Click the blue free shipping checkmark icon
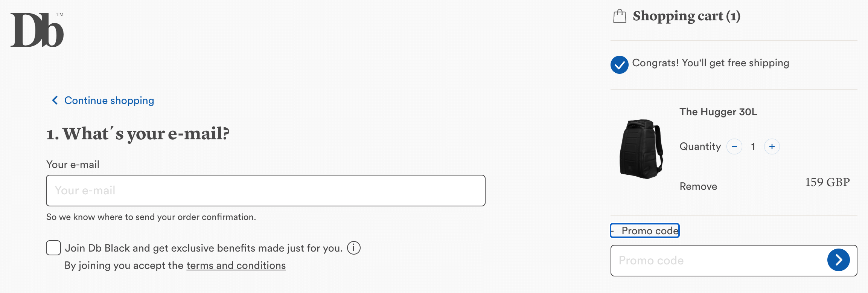868x293 pixels. 619,64
